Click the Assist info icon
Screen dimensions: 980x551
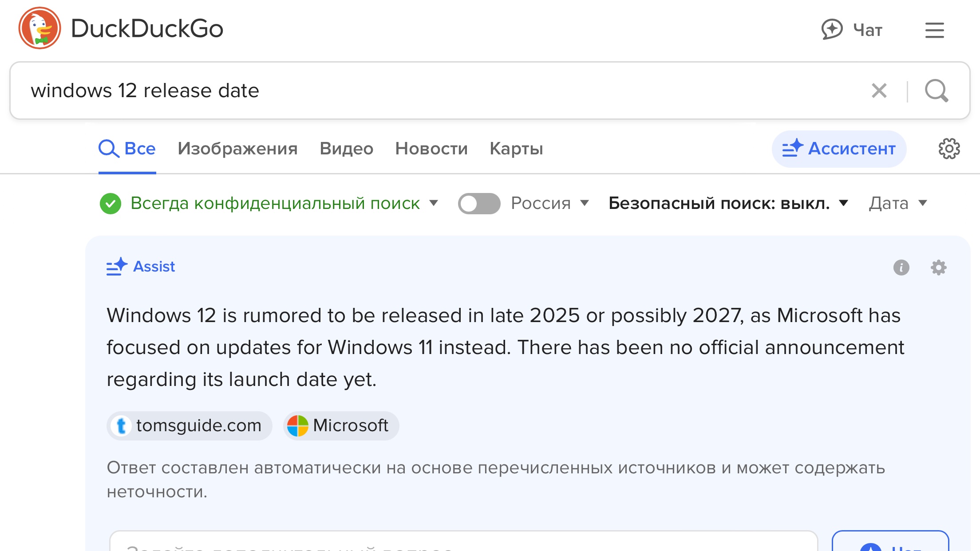coord(901,268)
